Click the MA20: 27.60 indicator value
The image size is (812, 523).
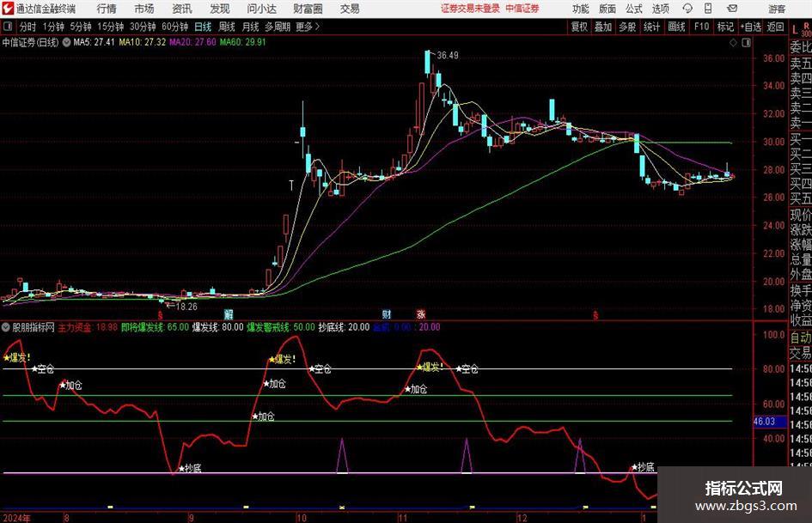click(192, 42)
